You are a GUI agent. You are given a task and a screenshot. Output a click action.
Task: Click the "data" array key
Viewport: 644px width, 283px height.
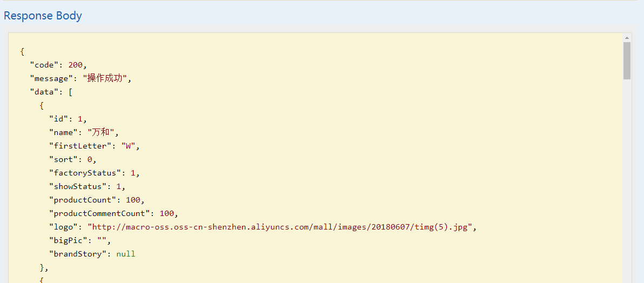click(46, 92)
